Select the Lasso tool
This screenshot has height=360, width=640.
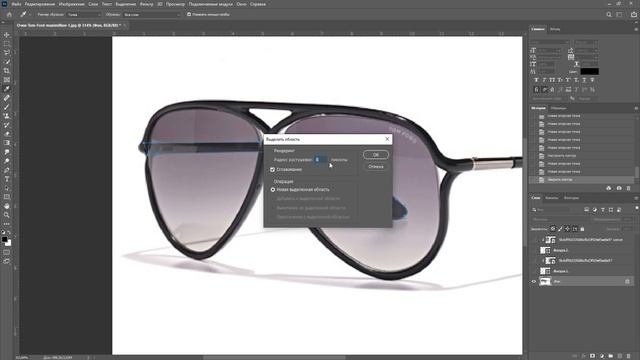click(7, 53)
